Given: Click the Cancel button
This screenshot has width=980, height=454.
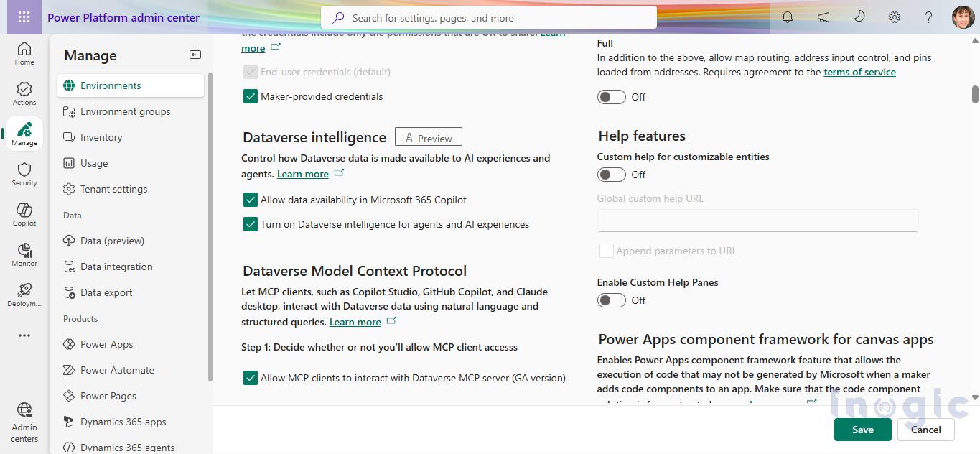Looking at the screenshot, I should pyautogui.click(x=925, y=430).
